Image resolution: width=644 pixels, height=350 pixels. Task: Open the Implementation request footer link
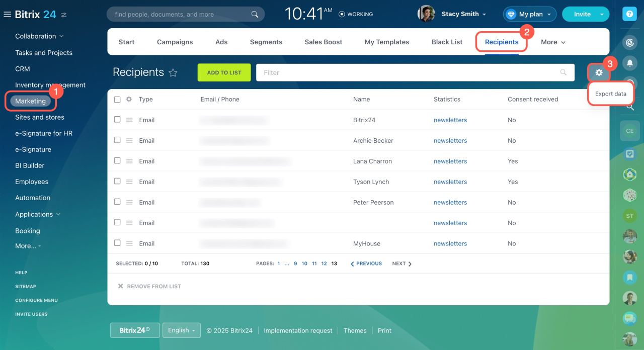(x=298, y=331)
